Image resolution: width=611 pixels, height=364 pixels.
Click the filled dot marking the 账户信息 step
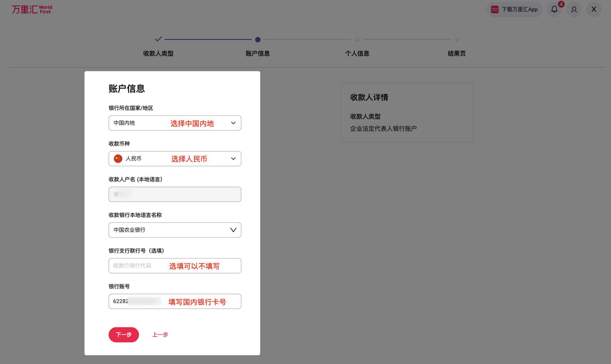(258, 39)
